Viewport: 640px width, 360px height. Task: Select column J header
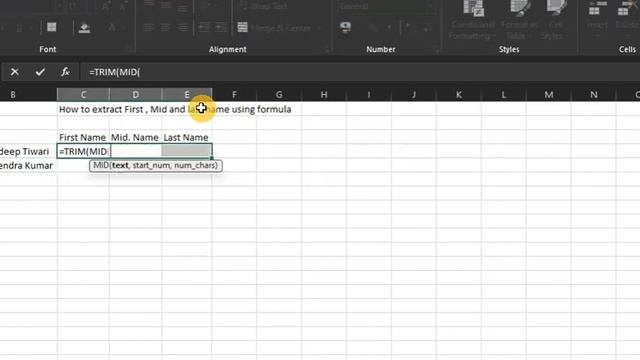pos(414,95)
